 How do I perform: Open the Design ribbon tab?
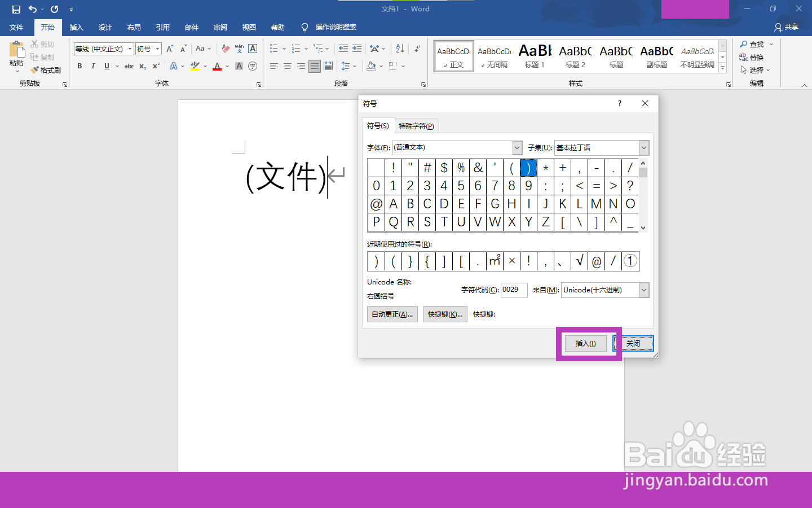click(x=105, y=28)
